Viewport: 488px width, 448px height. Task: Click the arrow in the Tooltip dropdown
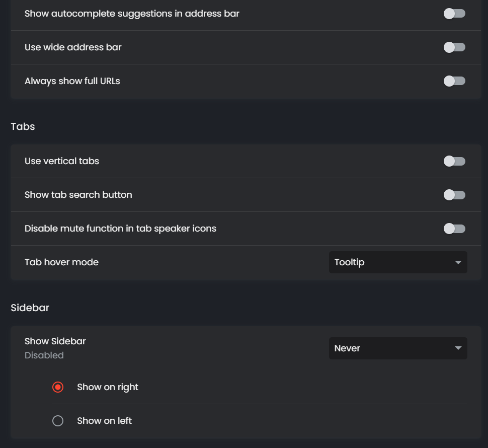[x=458, y=263]
